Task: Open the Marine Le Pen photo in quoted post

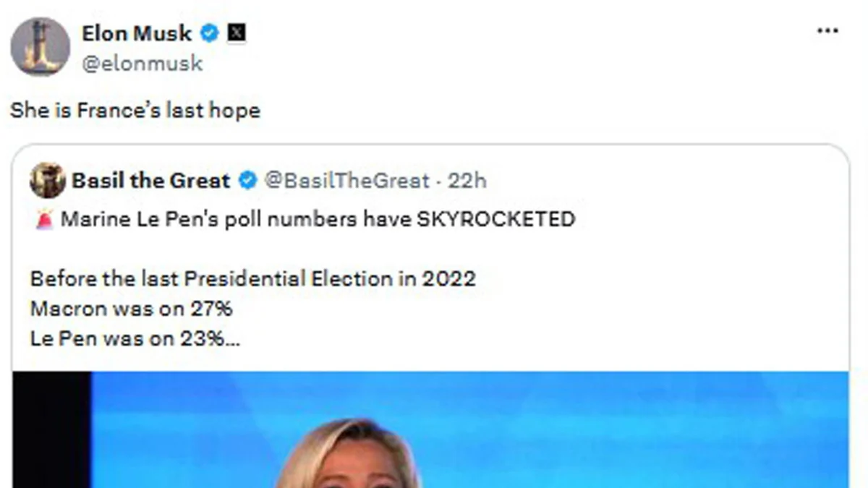Action: point(470,430)
